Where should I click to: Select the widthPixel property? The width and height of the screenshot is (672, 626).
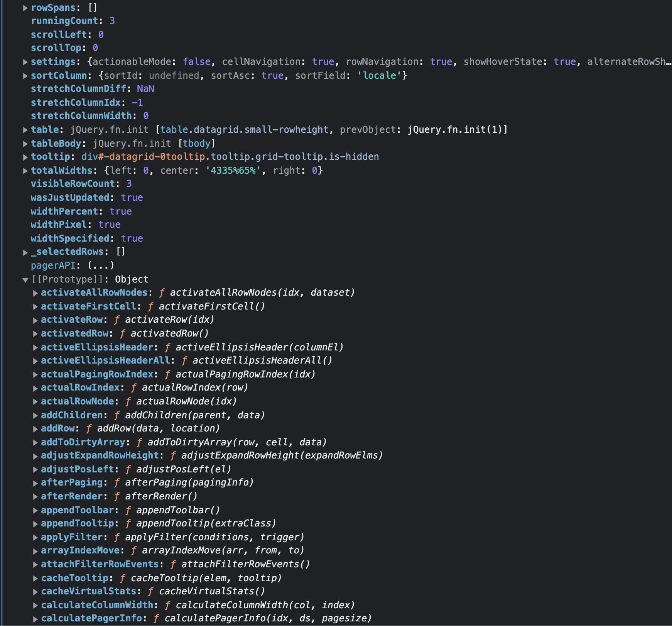pyautogui.click(x=59, y=225)
